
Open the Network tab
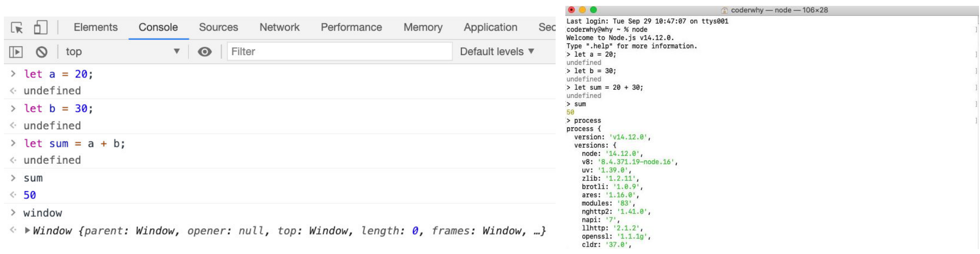tap(280, 27)
